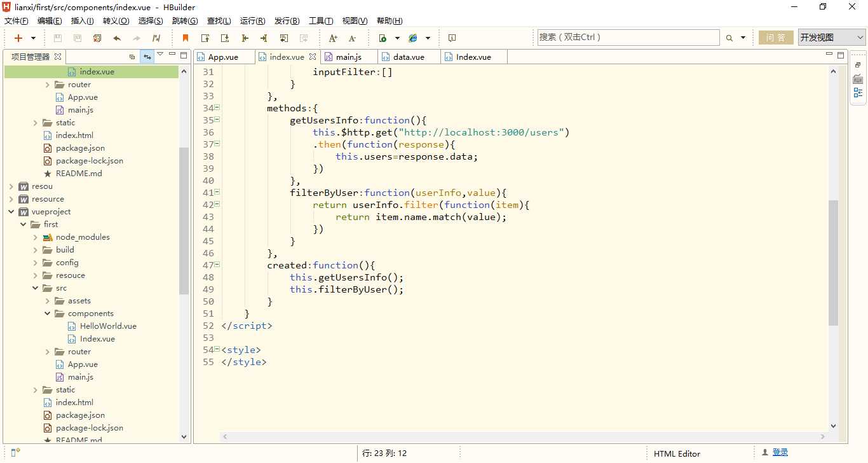868x463 pixels.
Task: Click the next bookmark down-arrow icon
Action: coord(225,38)
